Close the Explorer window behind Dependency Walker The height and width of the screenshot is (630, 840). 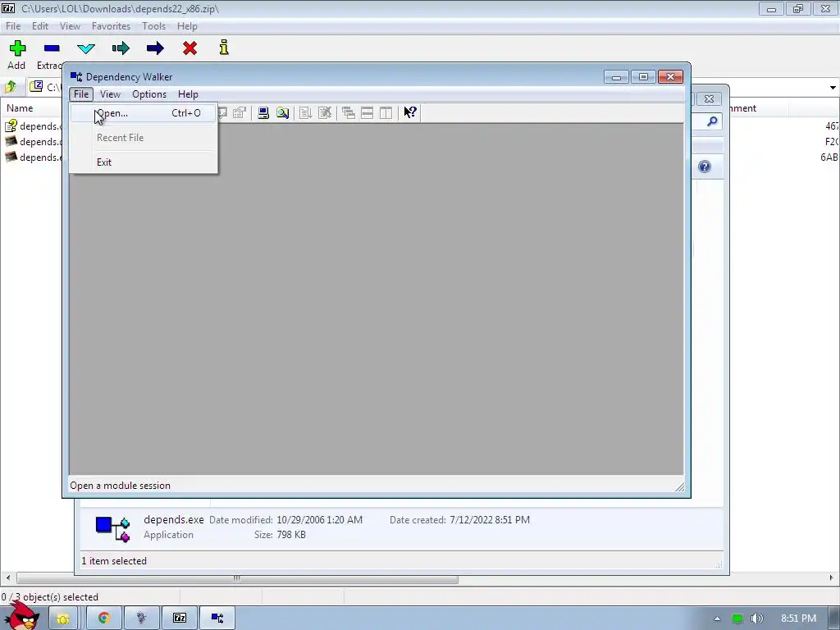click(x=709, y=98)
